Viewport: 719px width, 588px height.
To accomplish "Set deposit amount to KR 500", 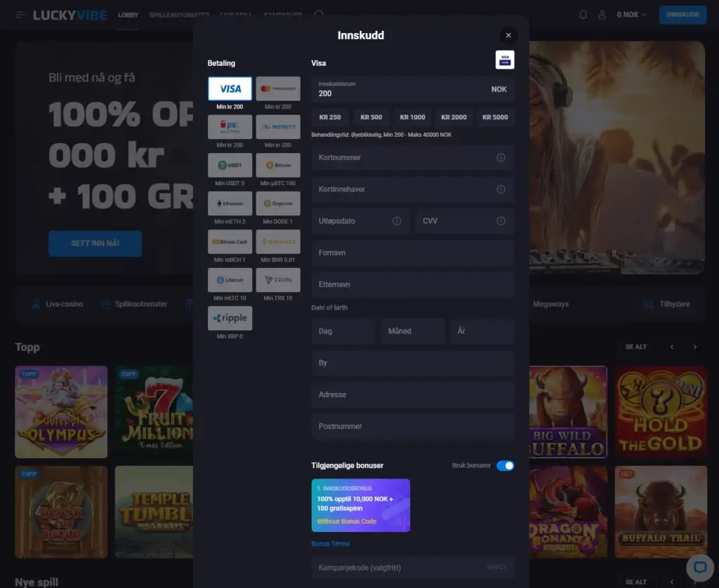I will coord(371,117).
